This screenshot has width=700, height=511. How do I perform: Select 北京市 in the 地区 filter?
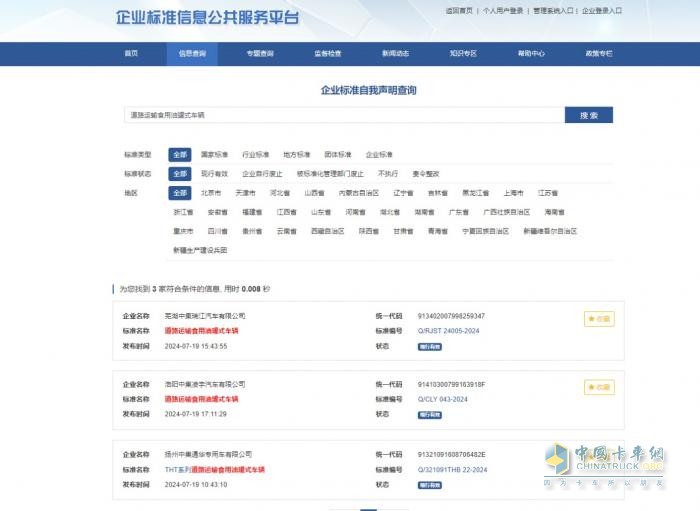[210, 193]
